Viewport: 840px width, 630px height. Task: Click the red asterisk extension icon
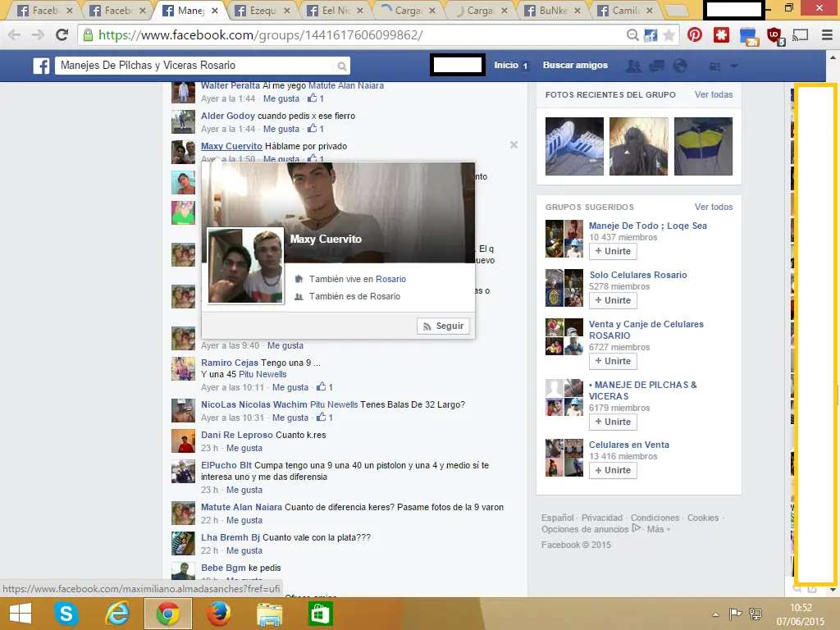721,35
